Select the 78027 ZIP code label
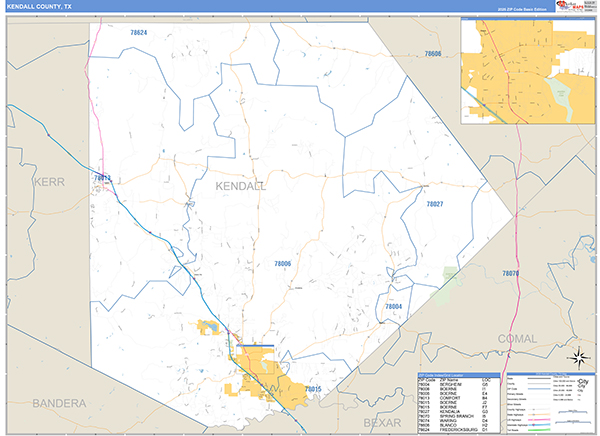Screen dimensions: 600x436 click(435, 204)
